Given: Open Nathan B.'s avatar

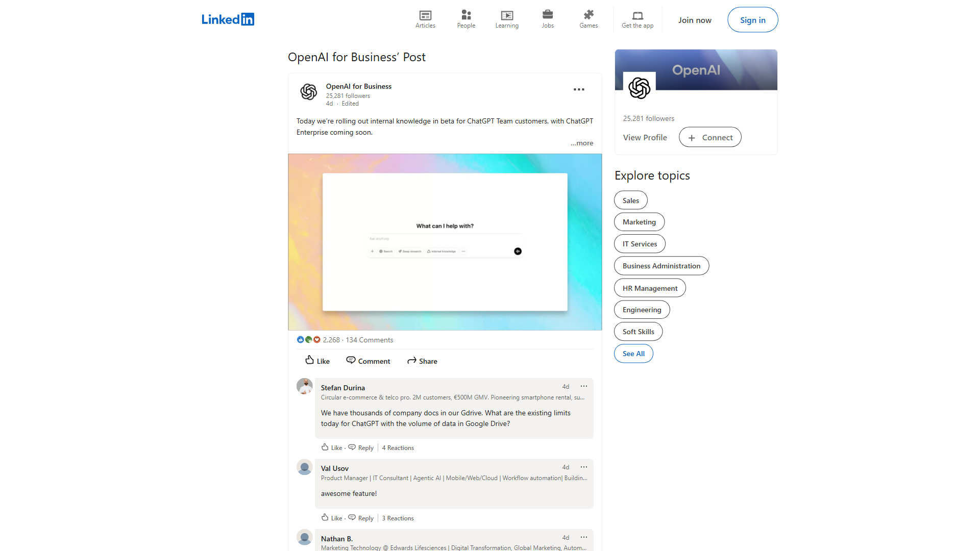Looking at the screenshot, I should pos(305,537).
